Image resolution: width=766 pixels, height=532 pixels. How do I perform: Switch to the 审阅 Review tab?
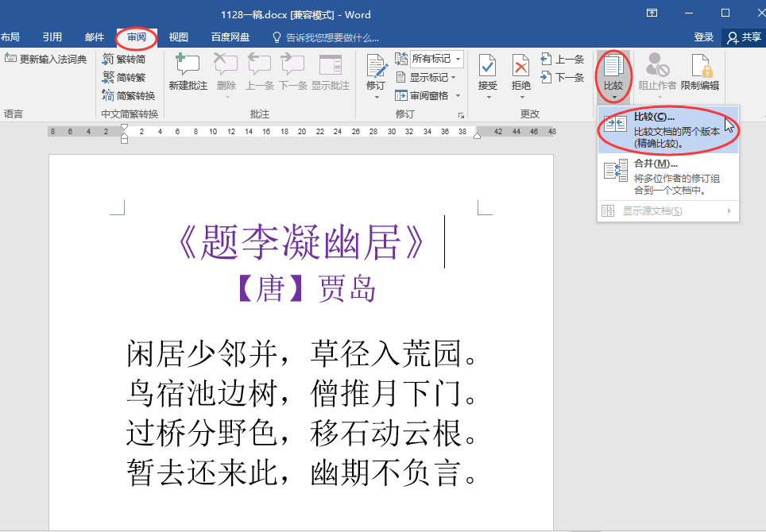(x=137, y=37)
